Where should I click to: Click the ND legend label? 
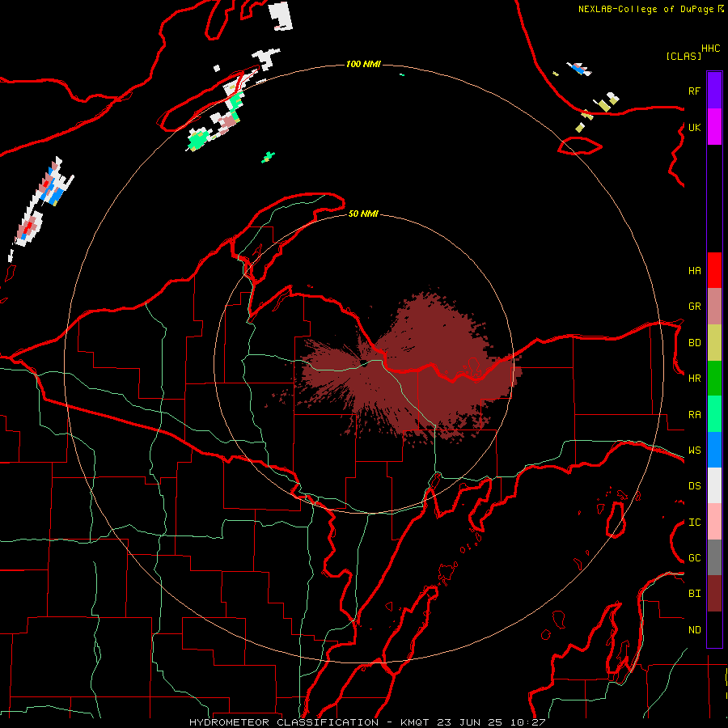tap(694, 630)
